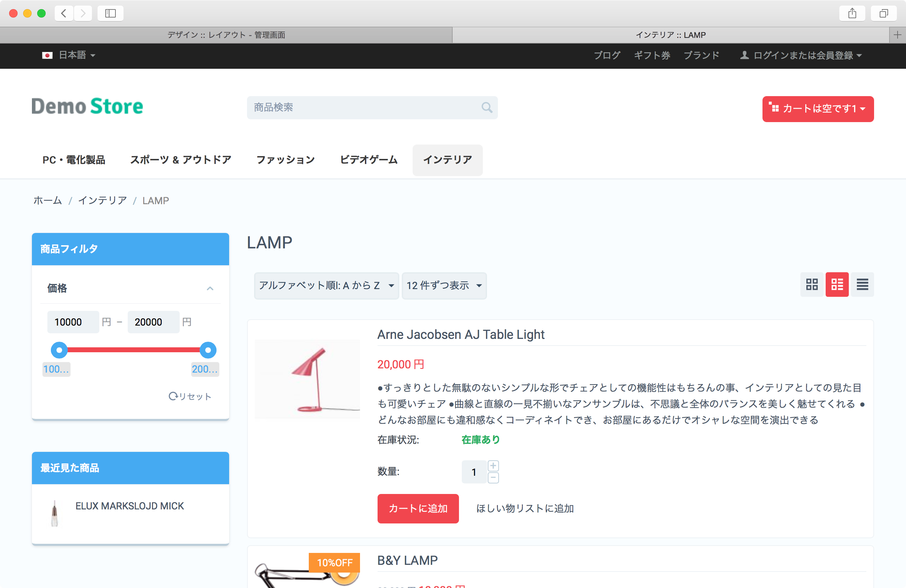Open ログインまたは会員登録 dropdown
Viewport: 906px width, 588px height.
click(x=800, y=55)
